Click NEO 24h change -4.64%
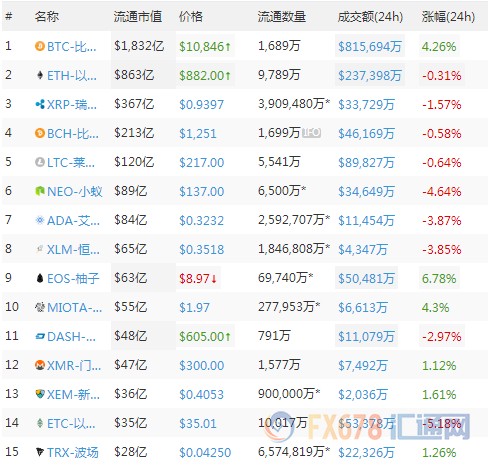Viewport: 488px width, 463px height. click(x=442, y=192)
